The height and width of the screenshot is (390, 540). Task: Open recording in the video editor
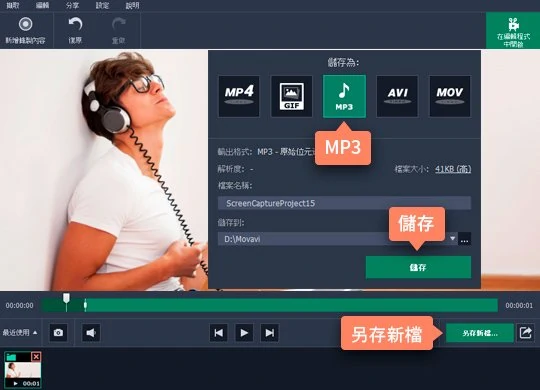coord(513,30)
